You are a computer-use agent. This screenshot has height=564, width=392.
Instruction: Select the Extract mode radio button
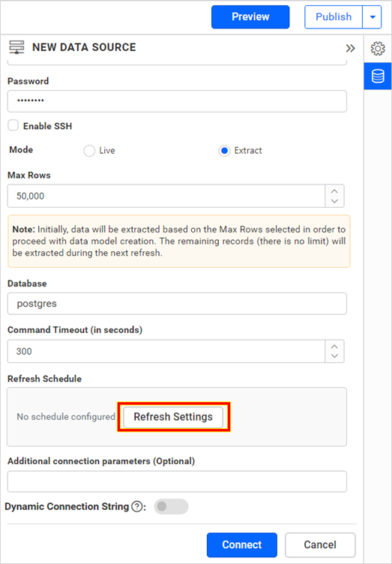pos(224,151)
